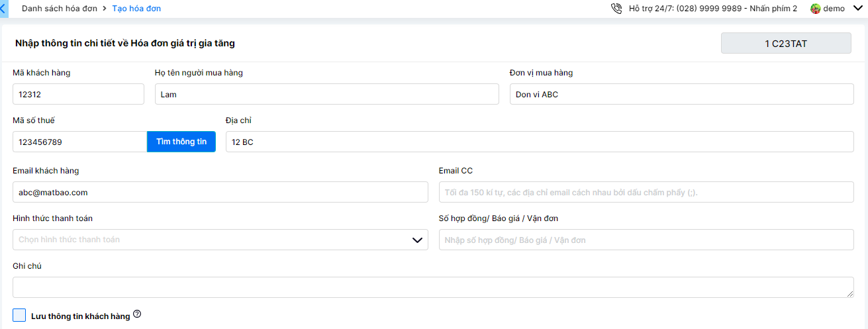Click the demo user avatar icon

point(815,9)
